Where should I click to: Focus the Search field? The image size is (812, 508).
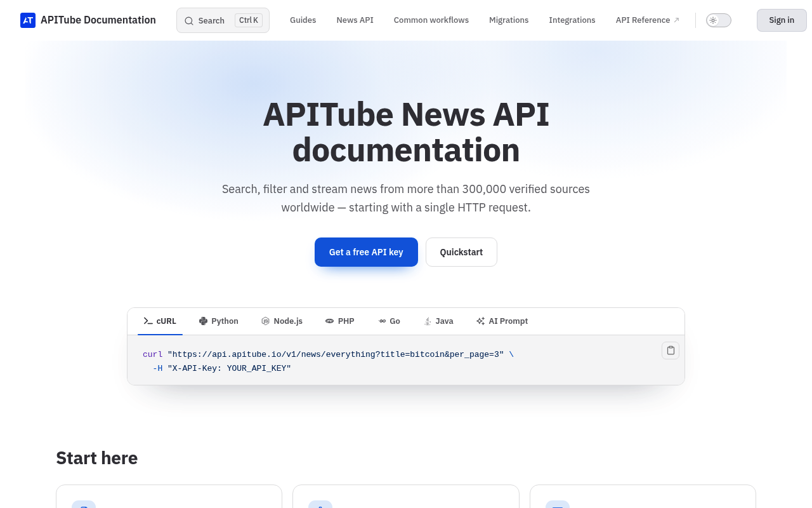tap(223, 20)
